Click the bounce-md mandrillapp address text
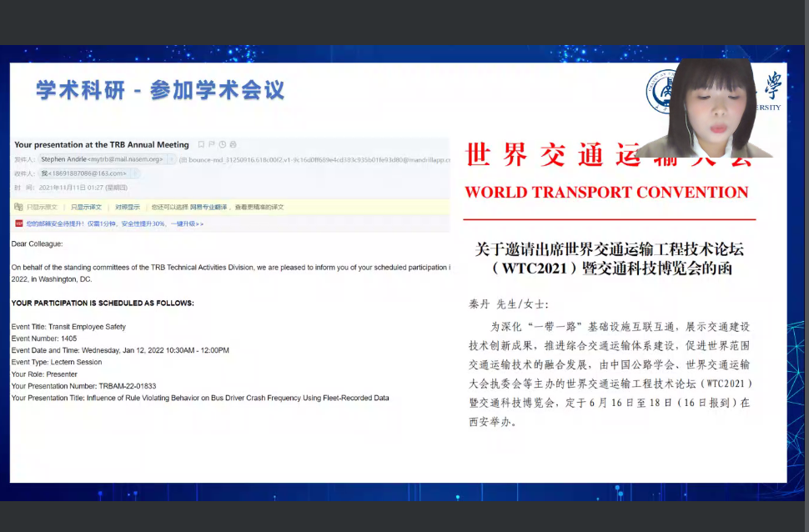809x532 pixels. (x=314, y=160)
